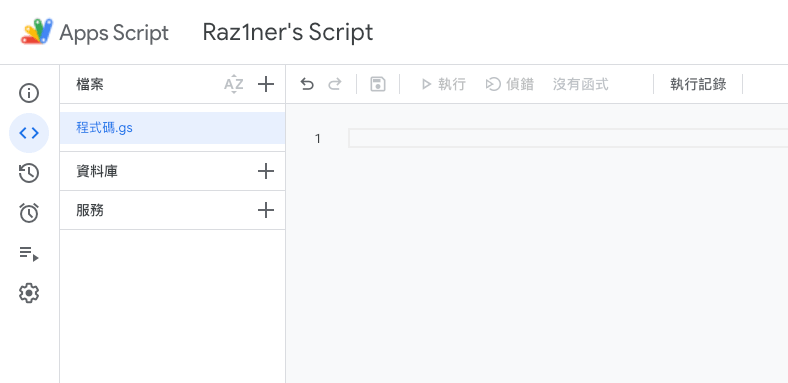Open the Executions list-play icon
788x383 pixels.
(x=29, y=253)
